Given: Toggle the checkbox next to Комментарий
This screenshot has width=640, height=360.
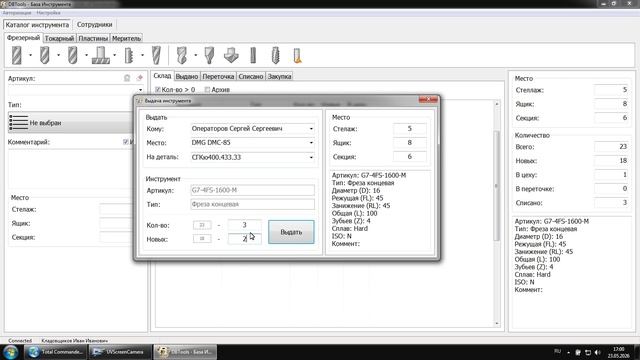Looking at the screenshot, I should pos(126,142).
